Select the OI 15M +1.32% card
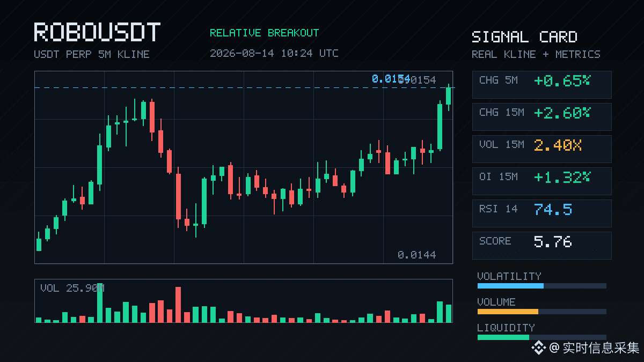 point(541,181)
